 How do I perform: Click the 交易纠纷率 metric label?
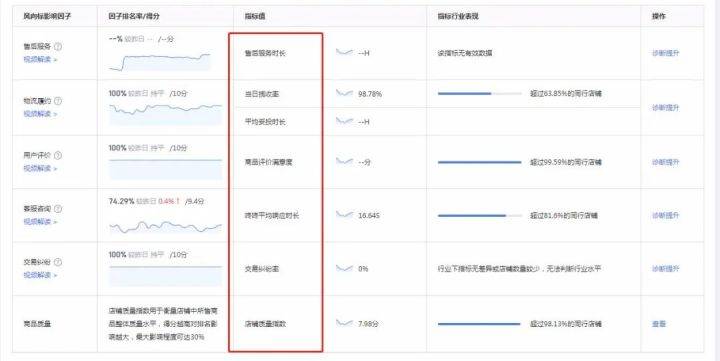point(262,269)
